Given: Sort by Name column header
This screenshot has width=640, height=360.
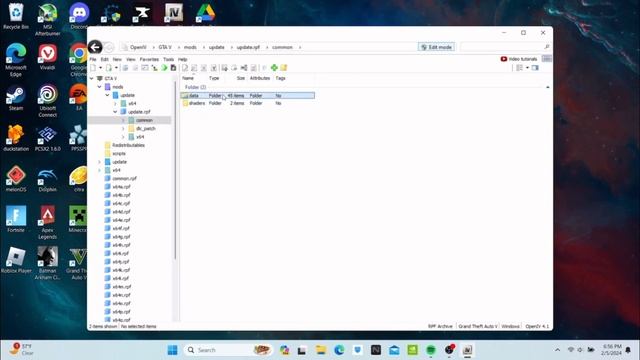Looking at the screenshot, I should point(188,78).
